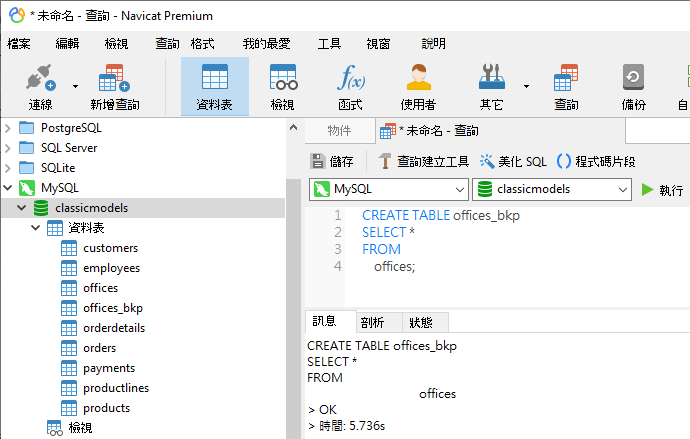Screen dimensions: 690x439
Task: Open the 格式 (Format) menu
Action: tap(202, 44)
